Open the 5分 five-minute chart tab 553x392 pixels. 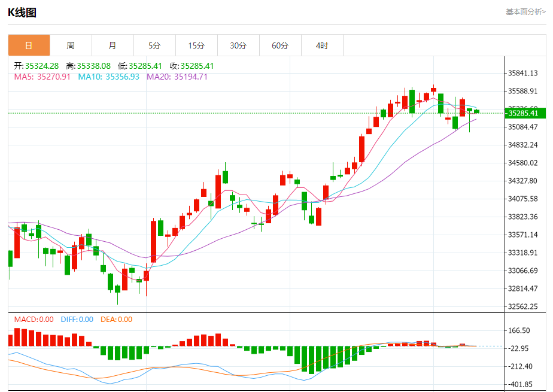[155, 45]
